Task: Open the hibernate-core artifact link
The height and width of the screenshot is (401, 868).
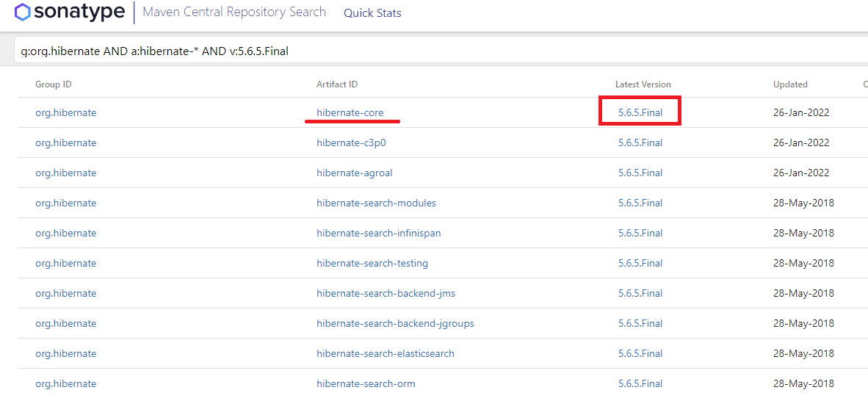Action: [x=350, y=112]
